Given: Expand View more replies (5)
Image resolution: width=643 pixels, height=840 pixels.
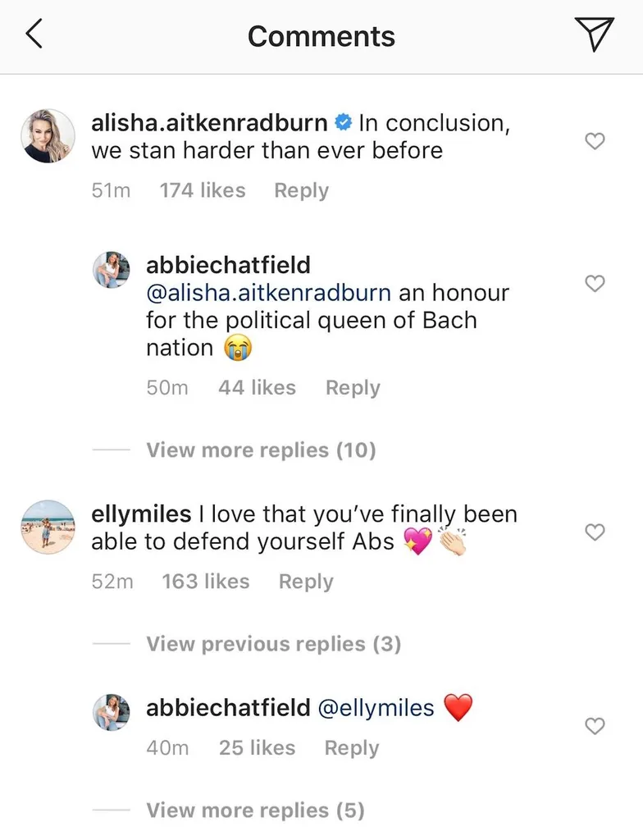Looking at the screenshot, I should 255,810.
